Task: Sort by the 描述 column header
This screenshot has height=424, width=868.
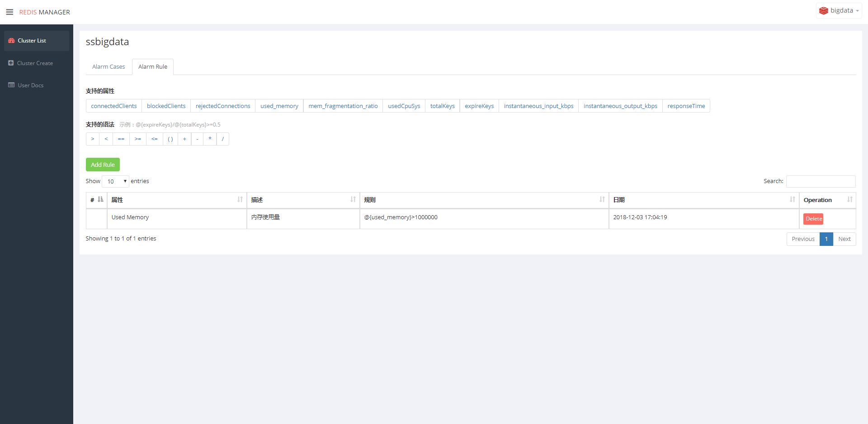Action: [x=303, y=200]
